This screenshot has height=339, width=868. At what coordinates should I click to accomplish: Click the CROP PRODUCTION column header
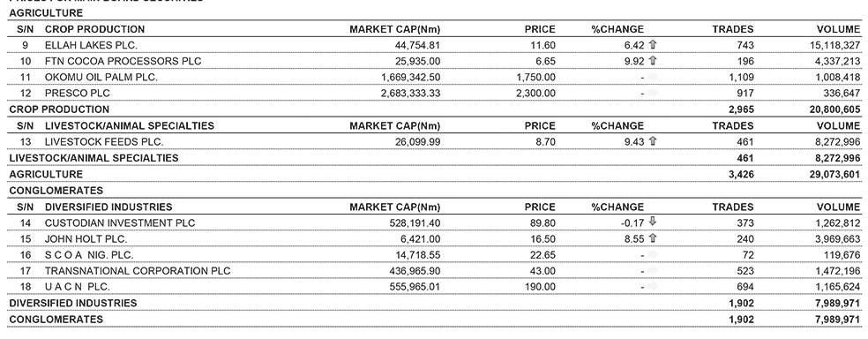(94, 29)
